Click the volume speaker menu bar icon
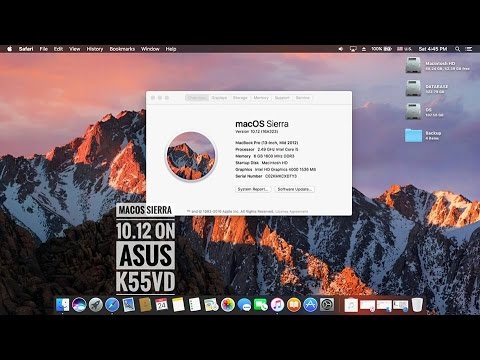The height and width of the screenshot is (360, 480). click(x=341, y=49)
